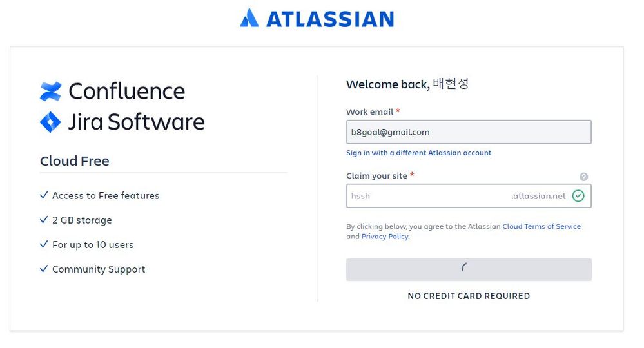644x348 pixels.
Task: Click the help question mark icon
Action: 583,177
